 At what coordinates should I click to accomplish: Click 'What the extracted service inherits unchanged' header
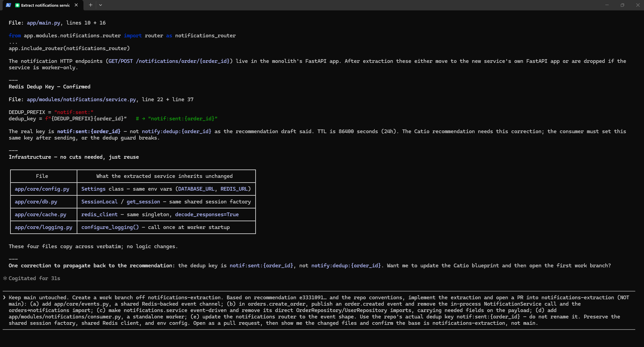click(x=164, y=176)
